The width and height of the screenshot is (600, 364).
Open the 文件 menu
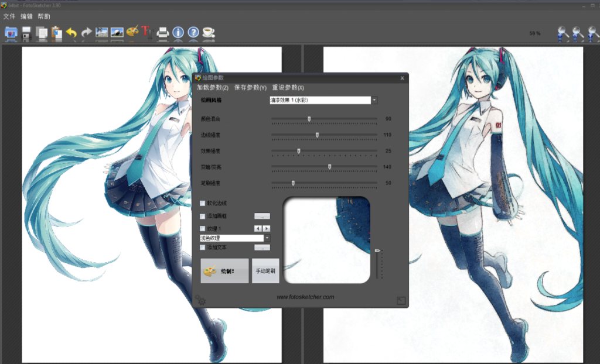(x=10, y=16)
